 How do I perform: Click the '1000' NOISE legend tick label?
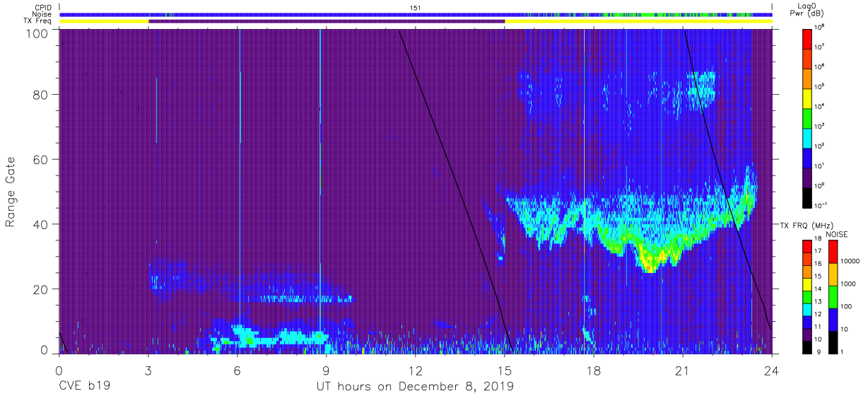pyautogui.click(x=848, y=285)
